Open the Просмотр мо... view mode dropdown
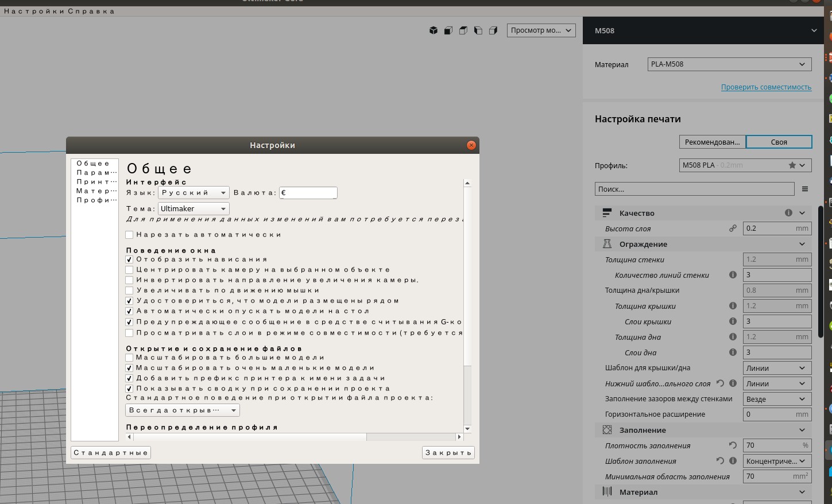832x504 pixels. click(541, 30)
